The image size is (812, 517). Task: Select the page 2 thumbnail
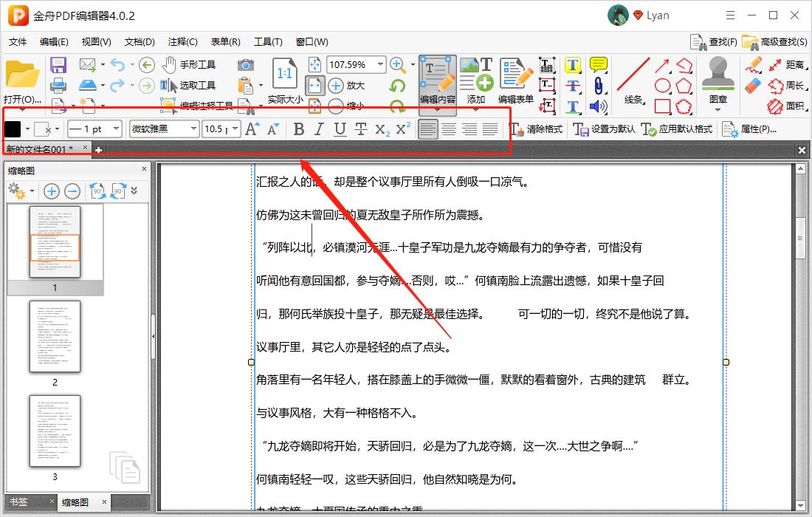tap(55, 338)
